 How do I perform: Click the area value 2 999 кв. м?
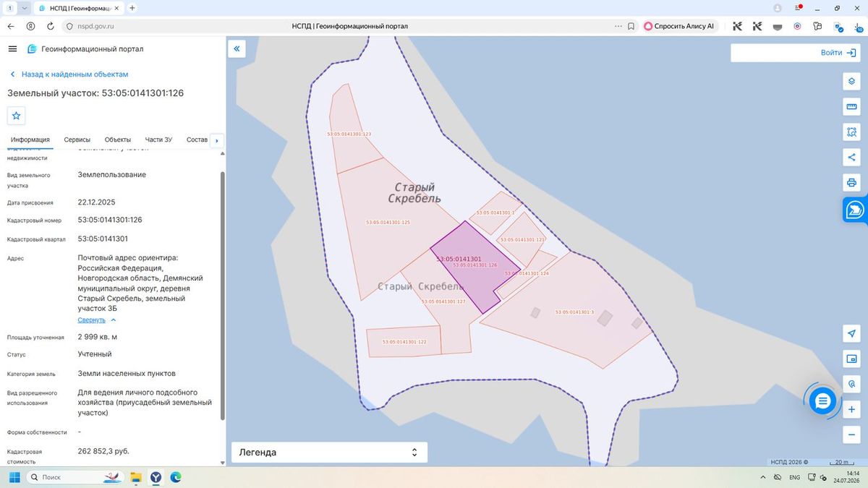pyautogui.click(x=98, y=338)
